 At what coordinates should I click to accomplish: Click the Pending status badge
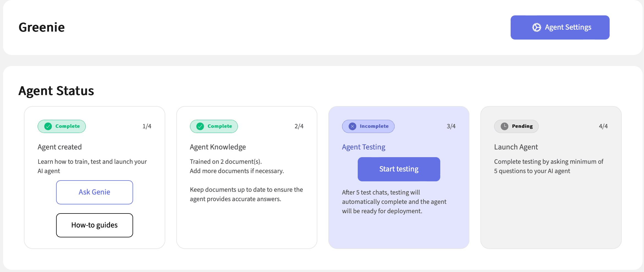pyautogui.click(x=516, y=126)
